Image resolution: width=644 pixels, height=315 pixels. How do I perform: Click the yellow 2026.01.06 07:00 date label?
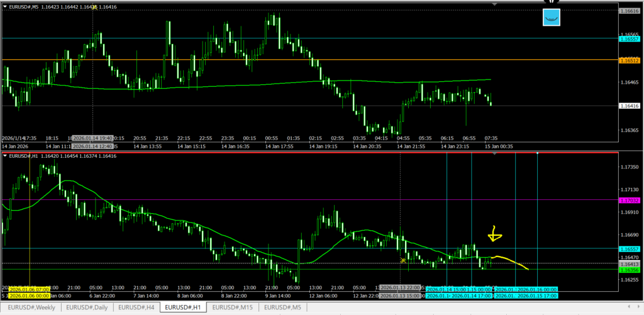(x=25, y=289)
